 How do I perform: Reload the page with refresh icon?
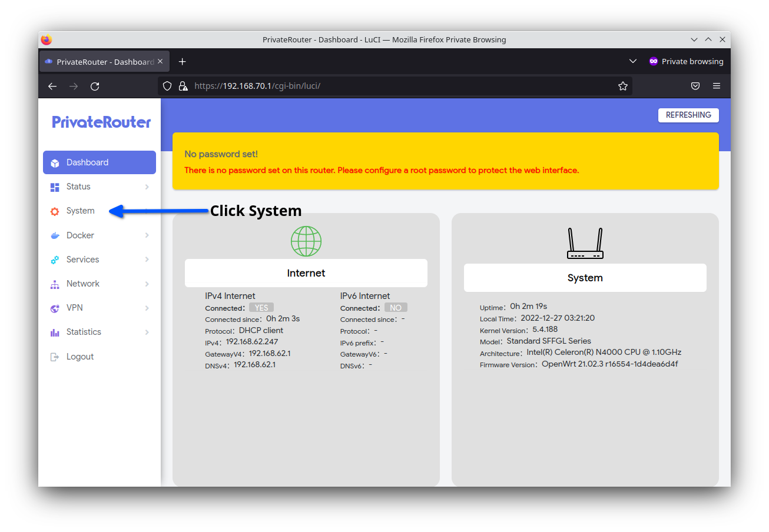coord(95,86)
